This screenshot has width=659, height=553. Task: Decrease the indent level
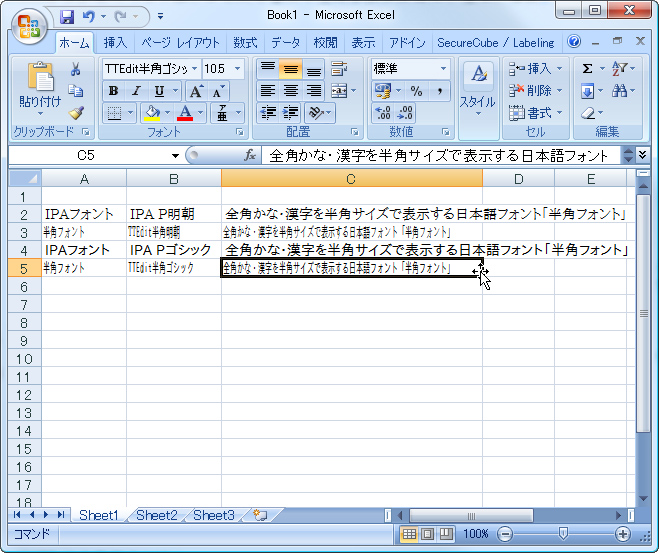point(268,113)
